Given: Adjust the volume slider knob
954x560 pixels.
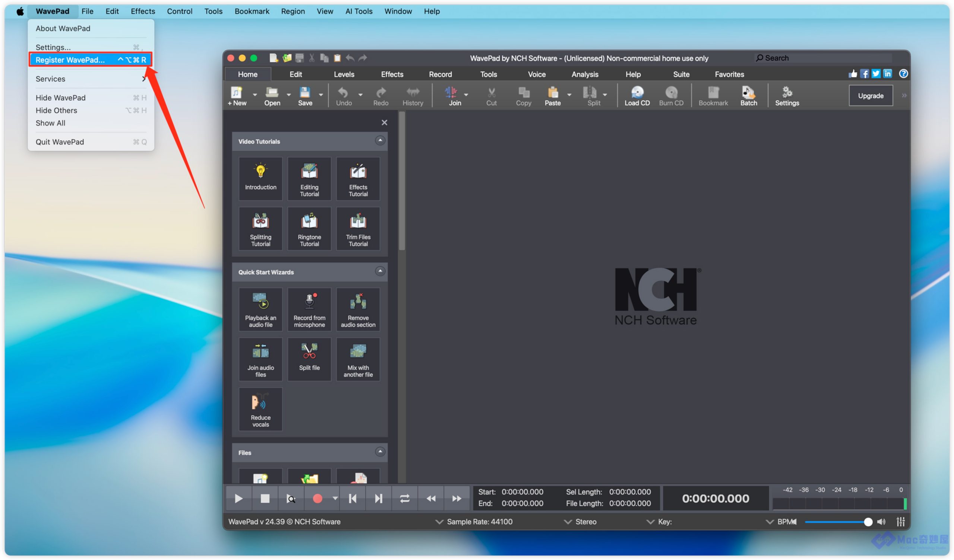Looking at the screenshot, I should coord(868,522).
